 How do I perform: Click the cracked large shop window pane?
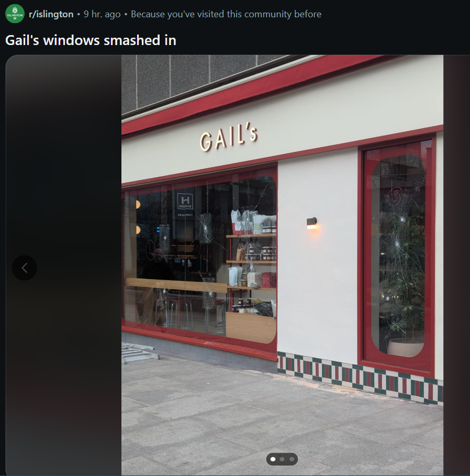(x=199, y=258)
